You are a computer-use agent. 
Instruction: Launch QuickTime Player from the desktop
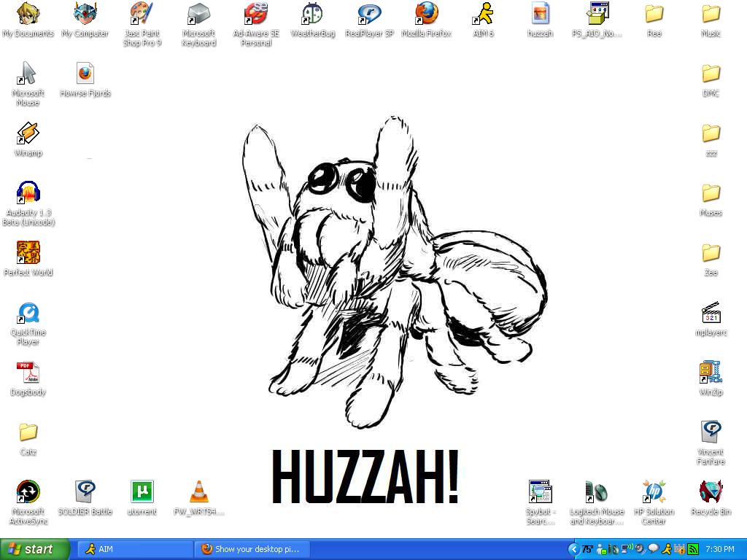pos(28,313)
